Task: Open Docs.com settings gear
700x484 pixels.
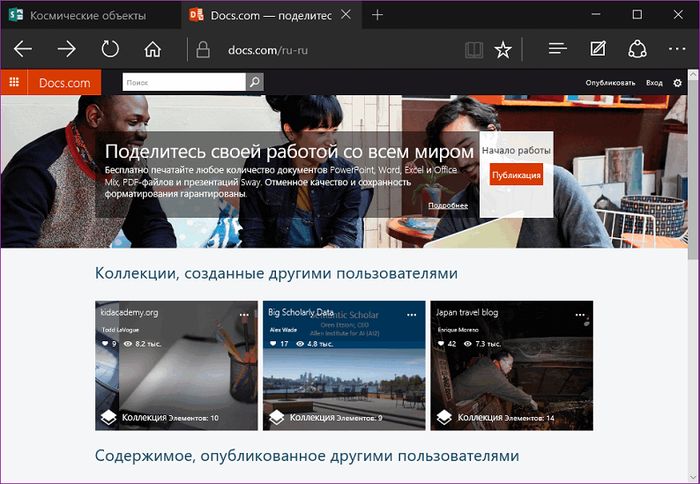Action: click(678, 83)
